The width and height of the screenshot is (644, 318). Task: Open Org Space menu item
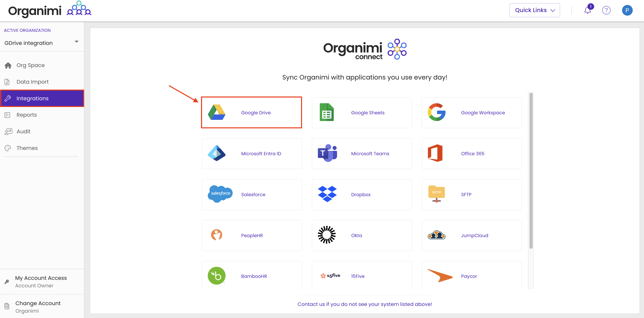42,65
